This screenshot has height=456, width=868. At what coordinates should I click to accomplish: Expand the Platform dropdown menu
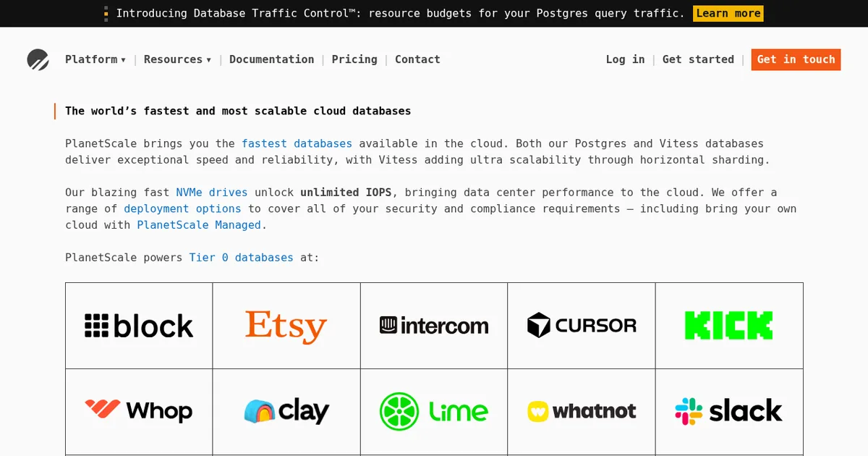(95, 59)
